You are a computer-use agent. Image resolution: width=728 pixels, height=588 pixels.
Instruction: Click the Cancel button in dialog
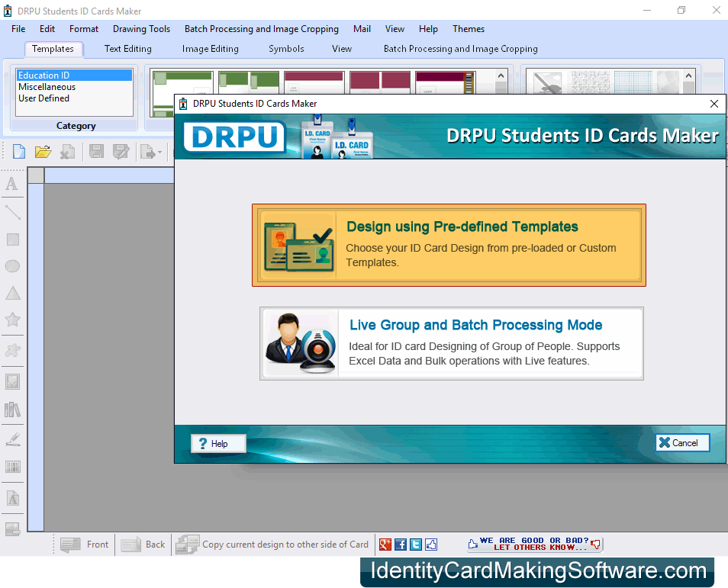click(x=682, y=443)
